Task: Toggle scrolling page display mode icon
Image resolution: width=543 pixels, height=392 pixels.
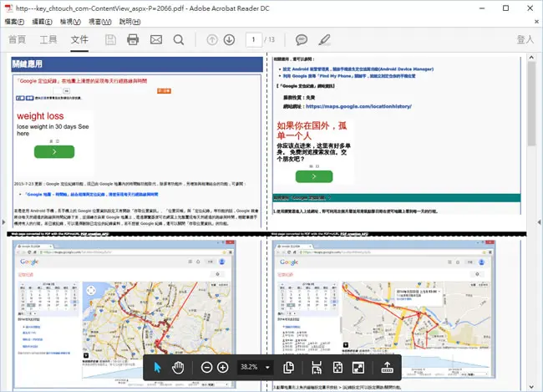Action: pos(316,368)
